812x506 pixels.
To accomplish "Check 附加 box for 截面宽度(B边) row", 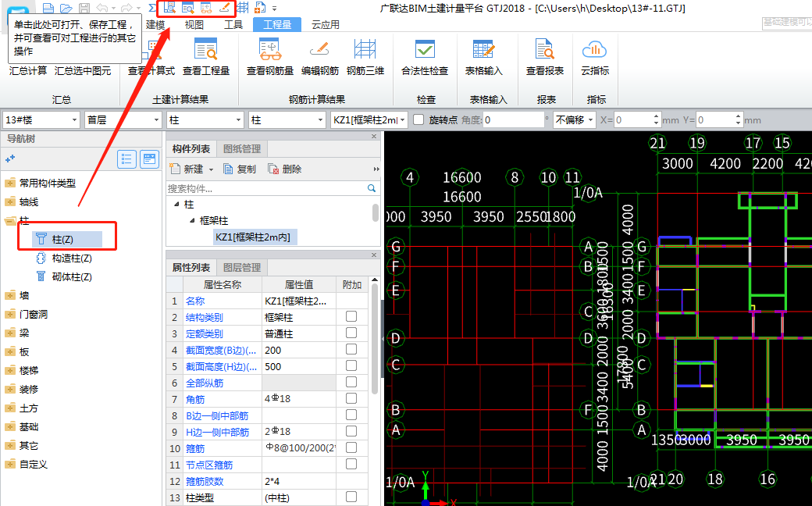I will [x=351, y=349].
